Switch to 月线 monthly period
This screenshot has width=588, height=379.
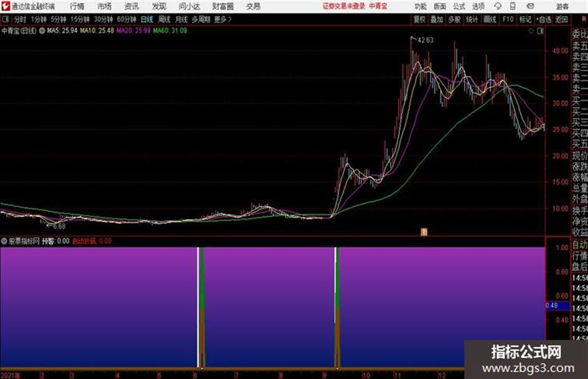182,19
